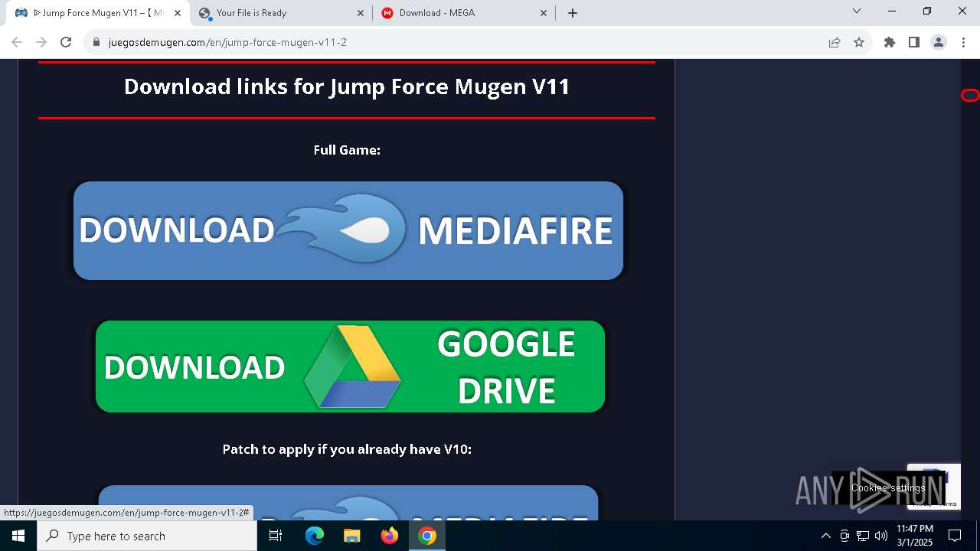The image size is (980, 551).
Task: Open the Chrome three-dot menu
Action: point(963,42)
